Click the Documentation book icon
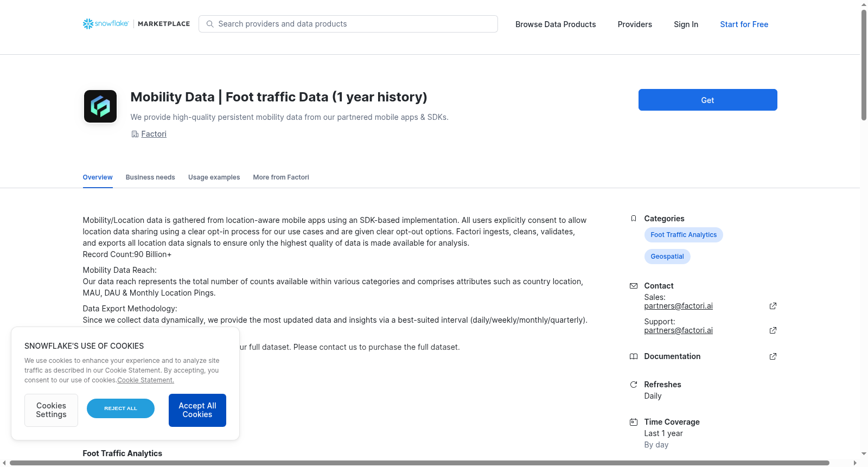 pyautogui.click(x=634, y=356)
